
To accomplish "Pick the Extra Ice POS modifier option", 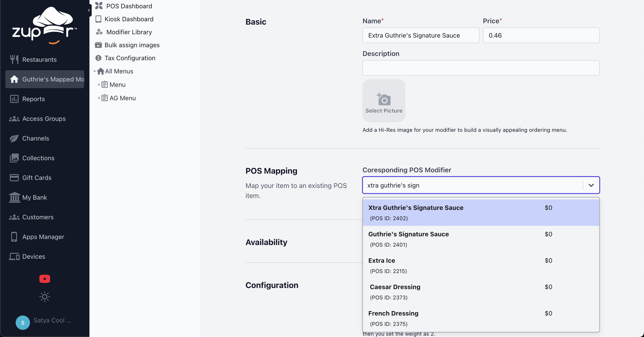I will (x=382, y=265).
